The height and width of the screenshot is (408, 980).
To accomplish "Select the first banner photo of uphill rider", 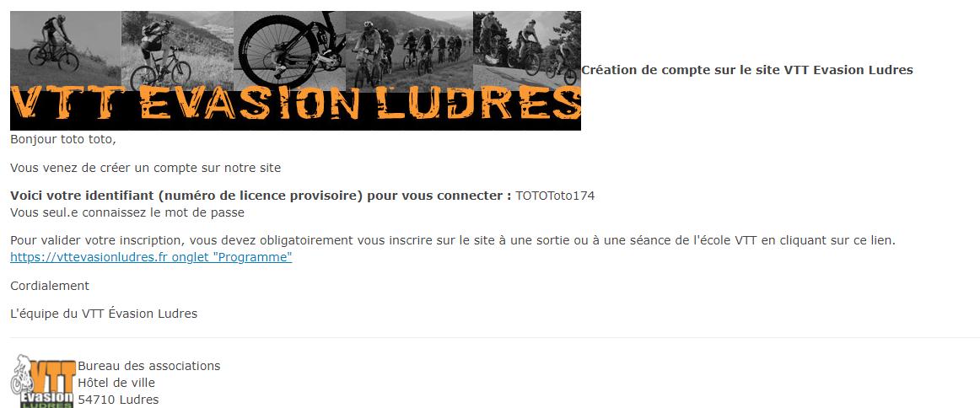I will 66,50.
